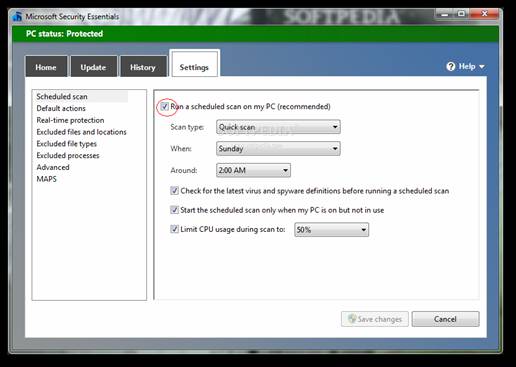Open the Advanced settings section
This screenshot has height=367, width=516.
pyautogui.click(x=53, y=167)
